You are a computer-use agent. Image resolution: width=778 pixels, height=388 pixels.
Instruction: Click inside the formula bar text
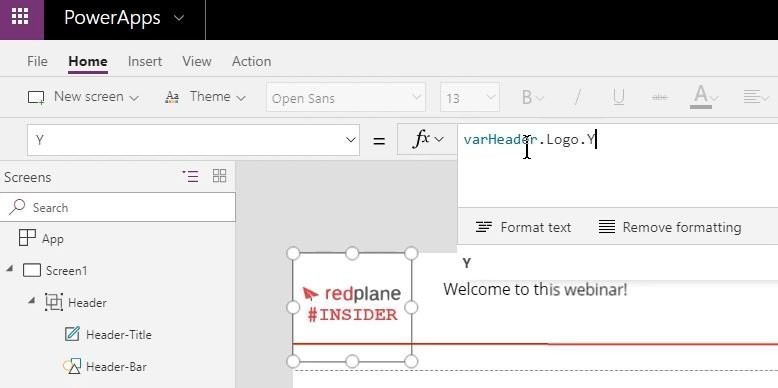pos(529,139)
